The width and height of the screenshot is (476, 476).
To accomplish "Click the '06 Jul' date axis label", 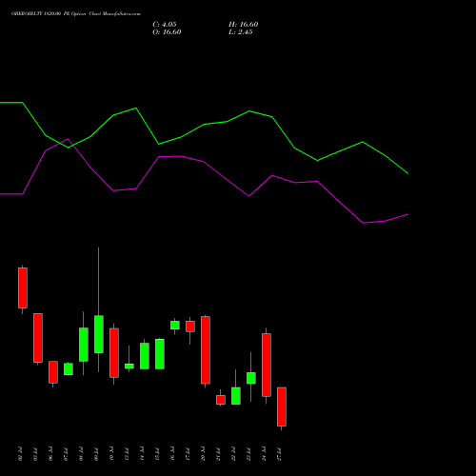I will (x=50, y=454).
